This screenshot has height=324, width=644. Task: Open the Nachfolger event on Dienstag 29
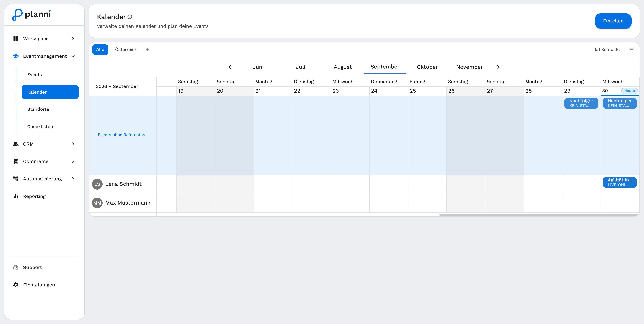(x=581, y=103)
